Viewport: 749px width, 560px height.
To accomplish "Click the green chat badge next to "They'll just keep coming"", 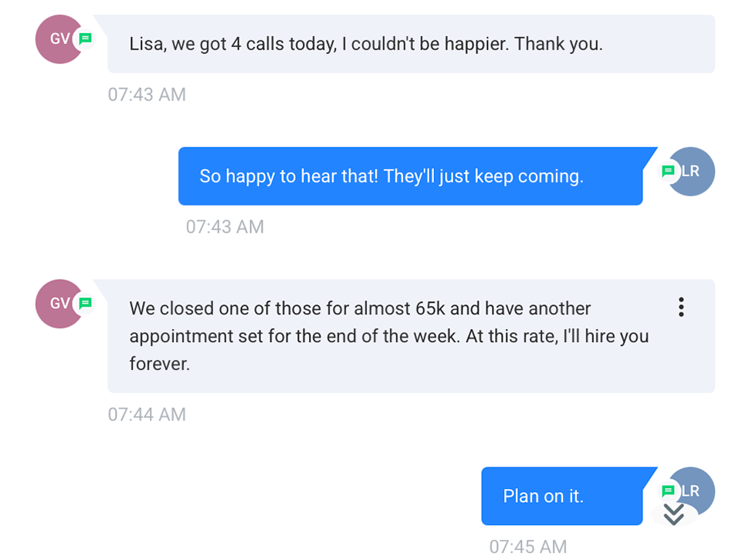I will click(x=668, y=171).
